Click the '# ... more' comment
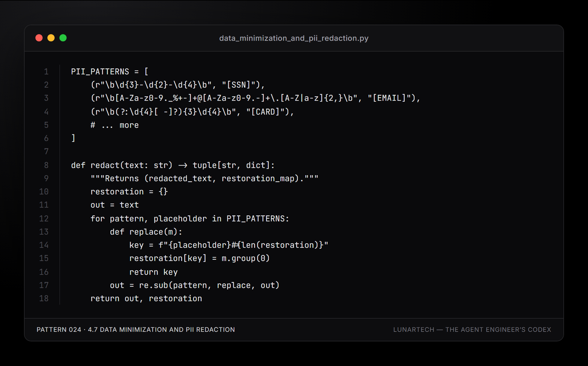 (x=115, y=125)
